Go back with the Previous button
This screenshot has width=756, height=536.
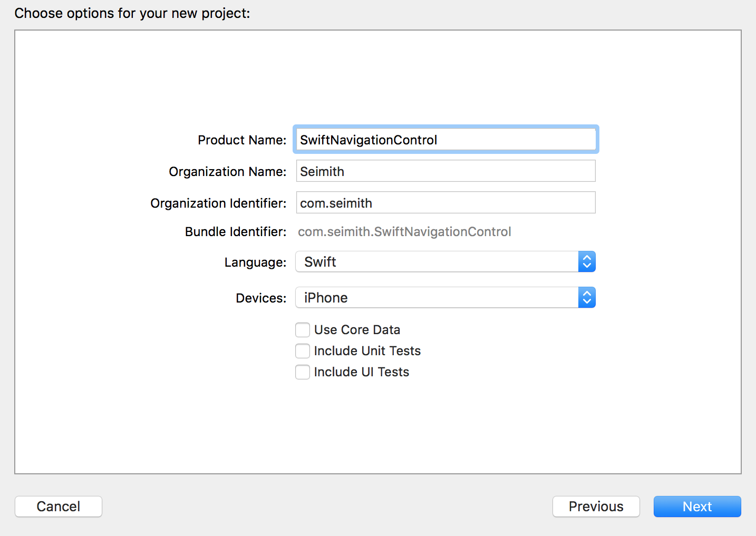pos(596,506)
